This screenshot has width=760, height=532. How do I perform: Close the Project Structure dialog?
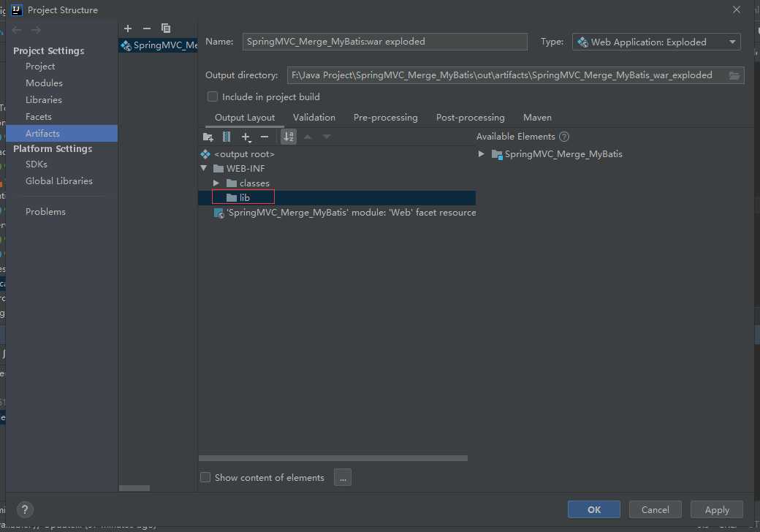(737, 9)
